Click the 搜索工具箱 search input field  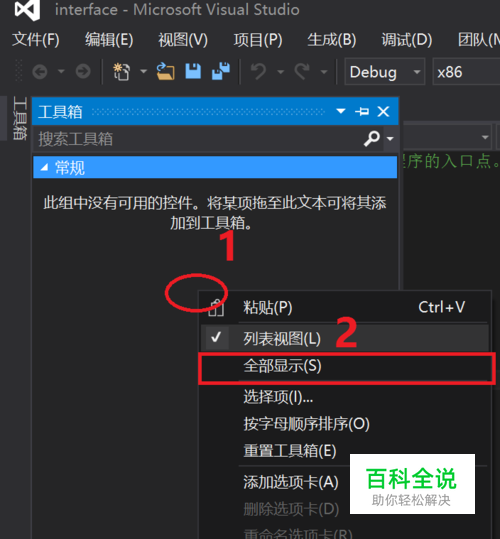point(198,139)
